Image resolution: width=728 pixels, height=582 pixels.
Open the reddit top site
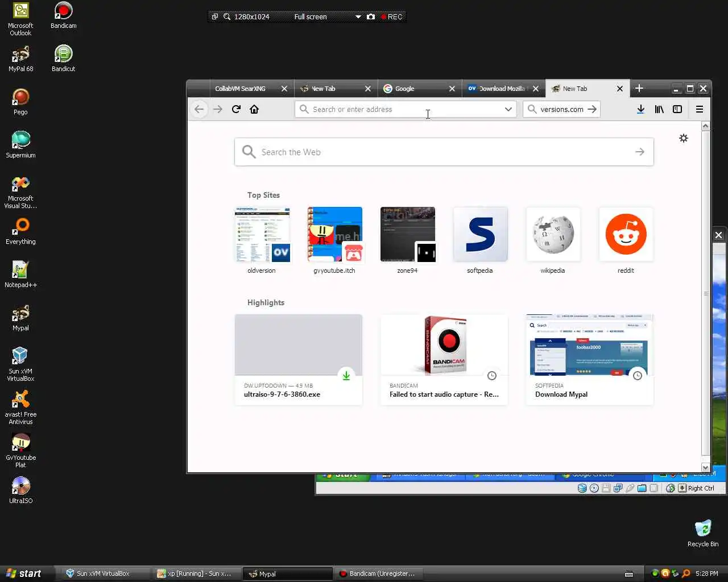[626, 241]
